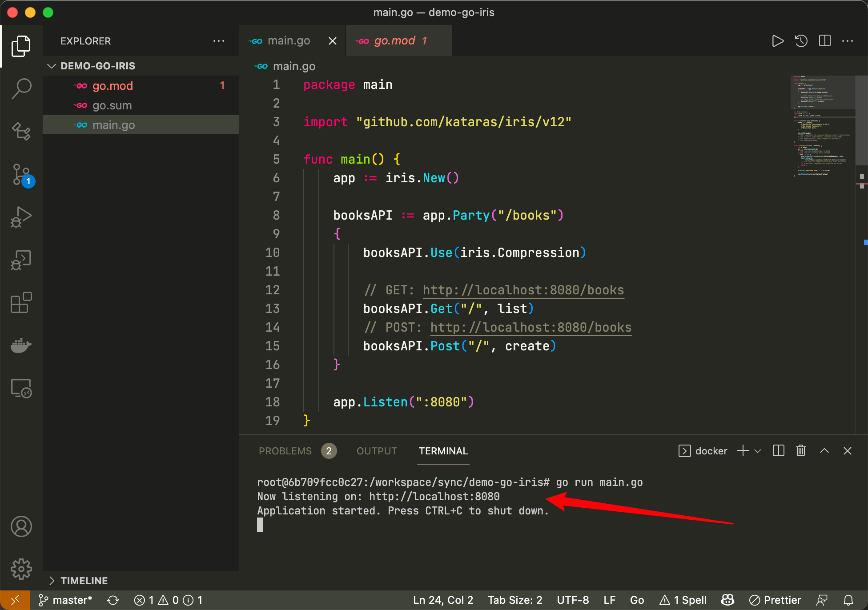868x610 pixels.
Task: Click the Copilot status bar icon
Action: pos(727,600)
